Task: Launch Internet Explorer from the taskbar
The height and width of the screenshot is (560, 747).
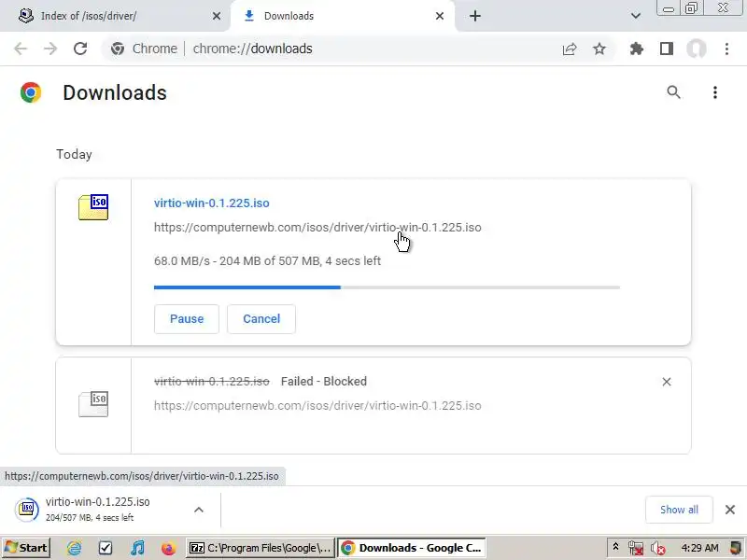Action: tap(74, 548)
